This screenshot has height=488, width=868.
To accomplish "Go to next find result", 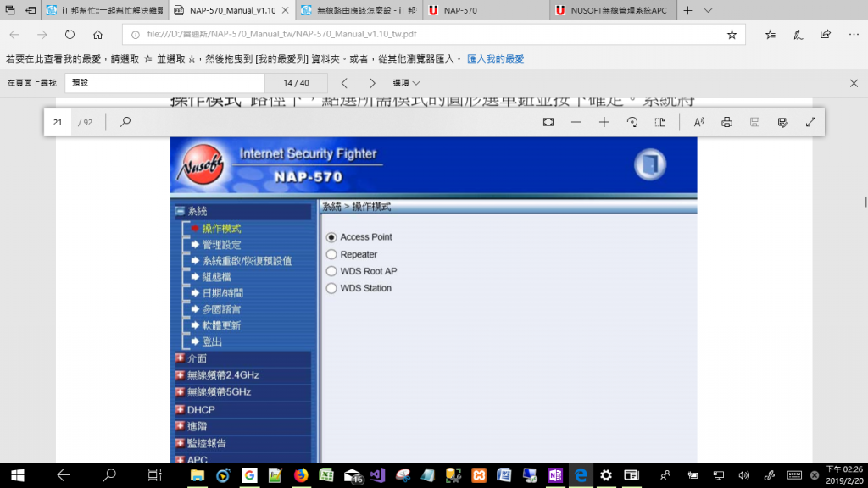I will tap(372, 83).
